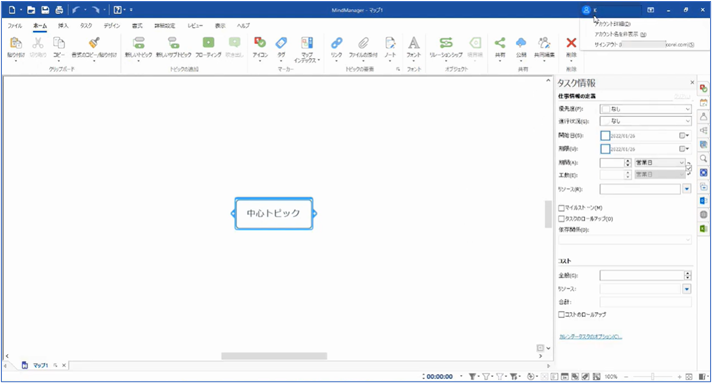Click the red X 削除 delete icon
712x383 pixels.
pos(571,43)
